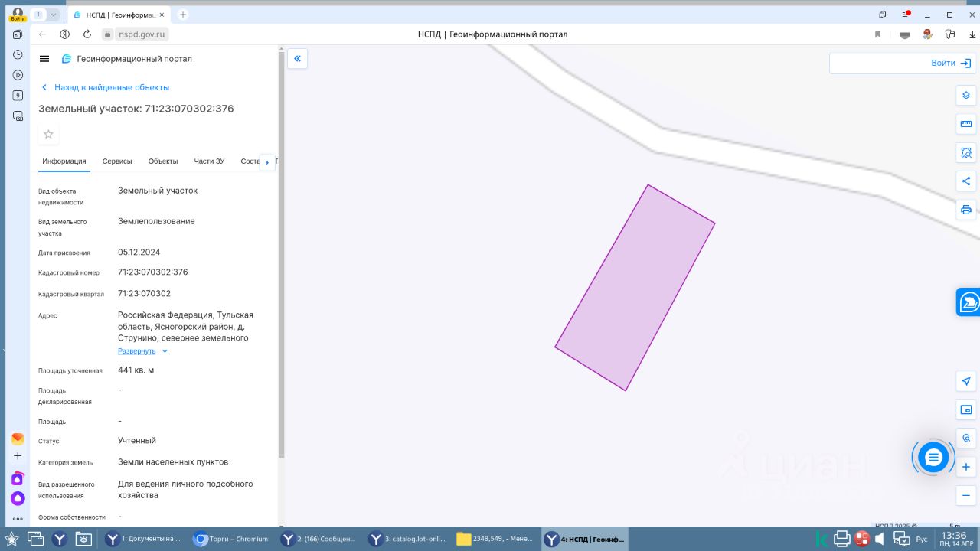The width and height of the screenshot is (980, 551).
Task: Zoom in the map with plus
Action: (966, 467)
